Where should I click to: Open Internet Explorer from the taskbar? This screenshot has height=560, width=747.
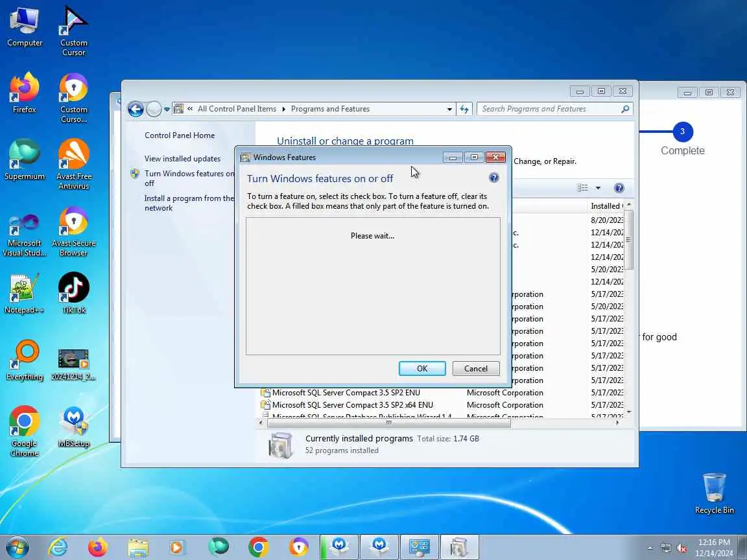(58, 547)
